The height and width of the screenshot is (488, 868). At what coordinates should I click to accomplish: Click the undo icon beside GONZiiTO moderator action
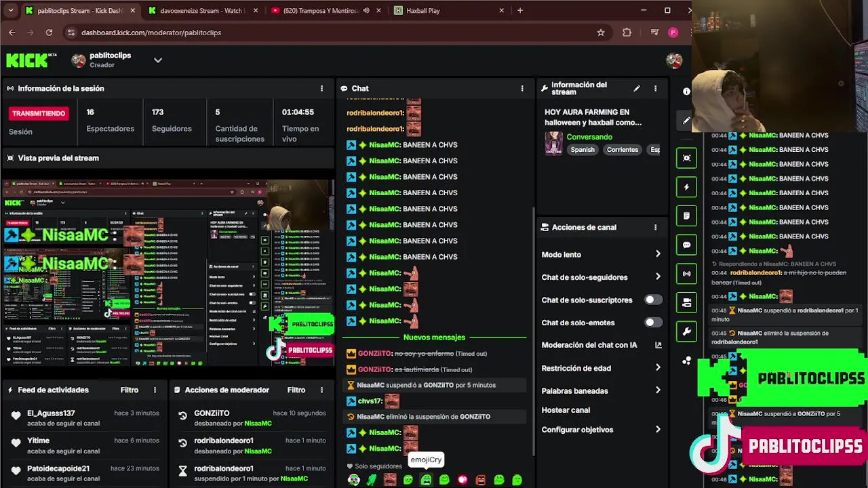point(182,416)
